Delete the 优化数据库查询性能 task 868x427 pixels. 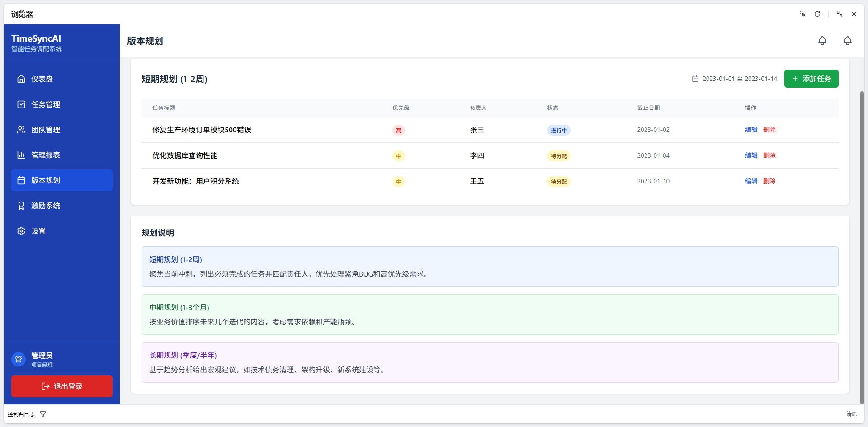(x=769, y=155)
